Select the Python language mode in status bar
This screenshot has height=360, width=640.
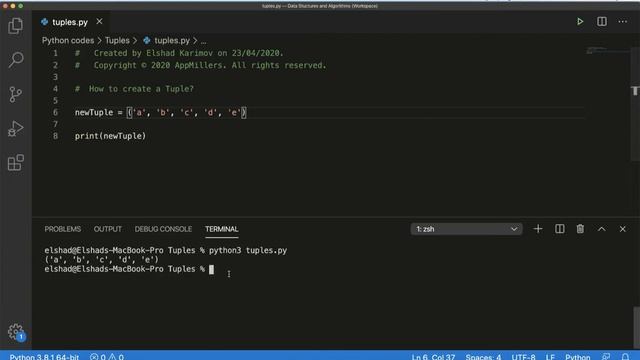[x=578, y=357]
